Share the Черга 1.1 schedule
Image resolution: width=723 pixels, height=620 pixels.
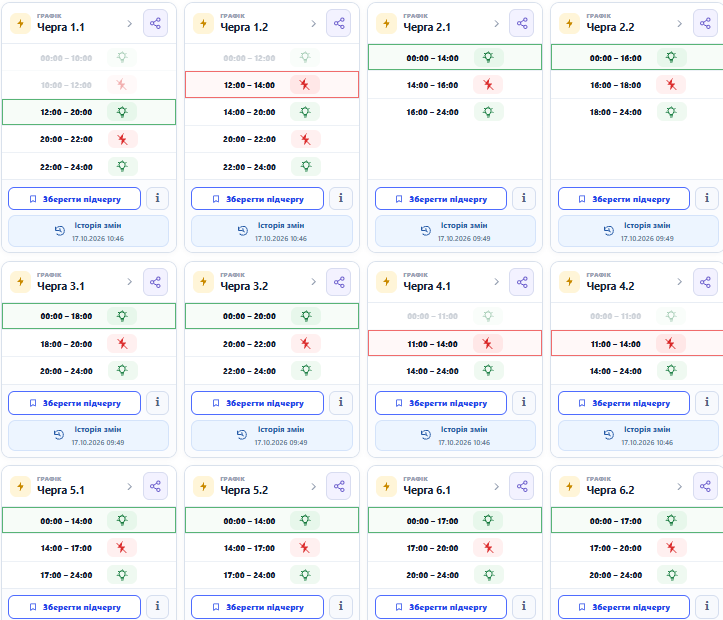(x=155, y=24)
